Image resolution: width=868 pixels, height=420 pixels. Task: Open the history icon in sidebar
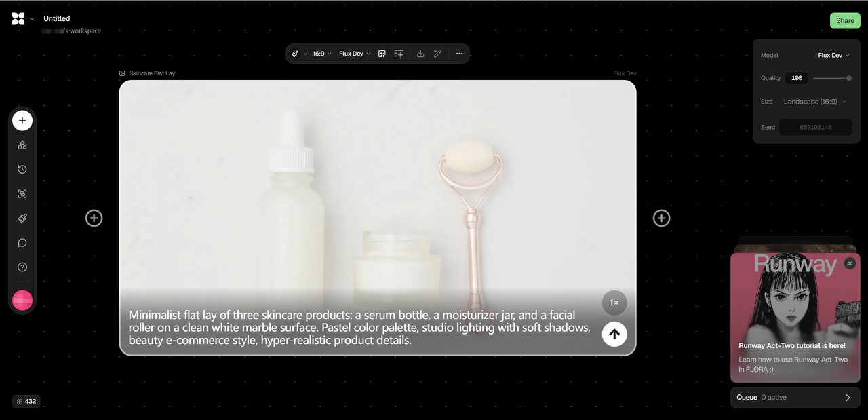tap(22, 170)
